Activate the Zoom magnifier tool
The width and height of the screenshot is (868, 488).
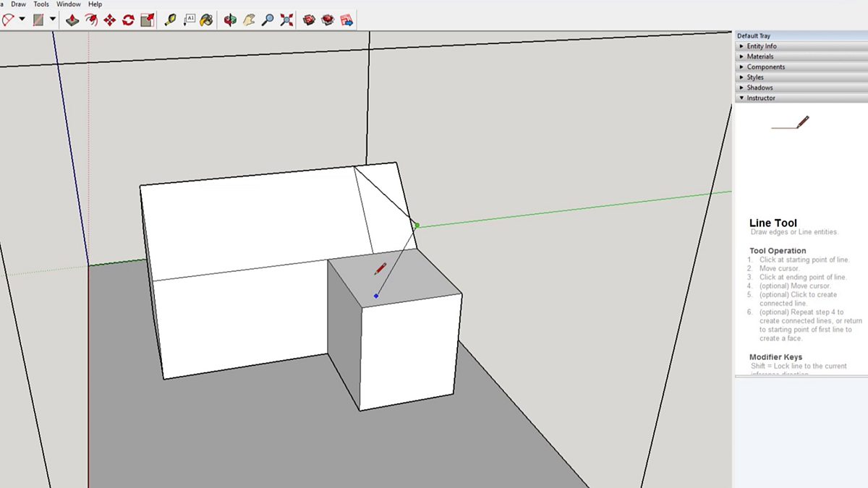coord(268,20)
